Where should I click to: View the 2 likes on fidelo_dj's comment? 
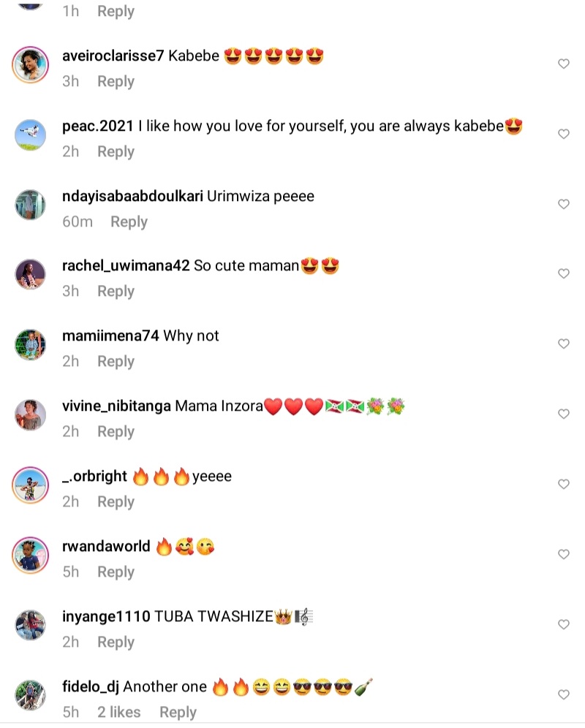tap(119, 712)
